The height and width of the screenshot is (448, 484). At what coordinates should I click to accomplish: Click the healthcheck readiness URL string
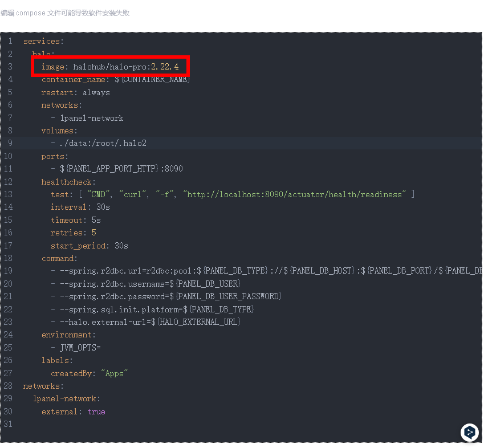pyautogui.click(x=294, y=195)
